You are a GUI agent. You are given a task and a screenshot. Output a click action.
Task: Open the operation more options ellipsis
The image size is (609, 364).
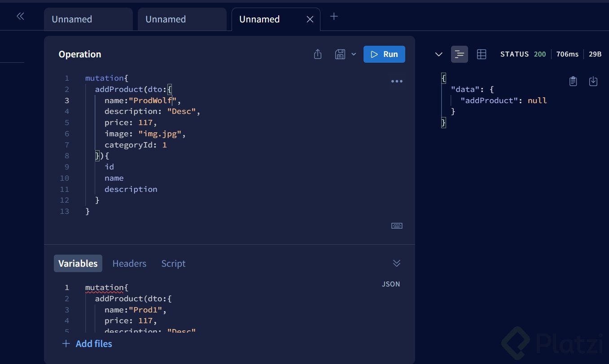click(397, 82)
